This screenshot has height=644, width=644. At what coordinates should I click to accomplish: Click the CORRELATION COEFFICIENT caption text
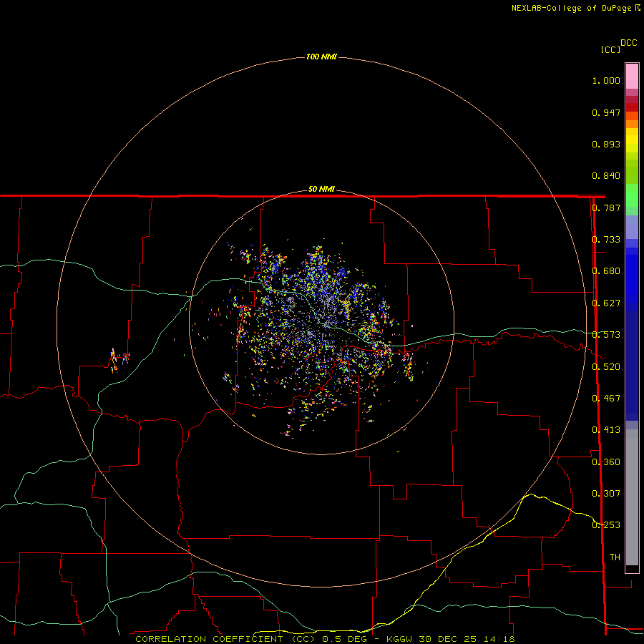pos(209,639)
